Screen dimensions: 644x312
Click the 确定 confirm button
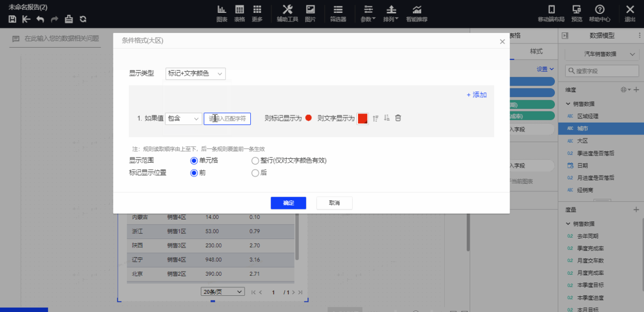click(x=288, y=203)
